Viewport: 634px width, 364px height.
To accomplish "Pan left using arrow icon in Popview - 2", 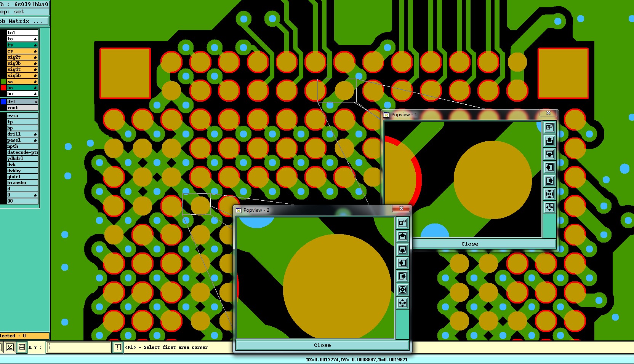I will click(x=402, y=263).
